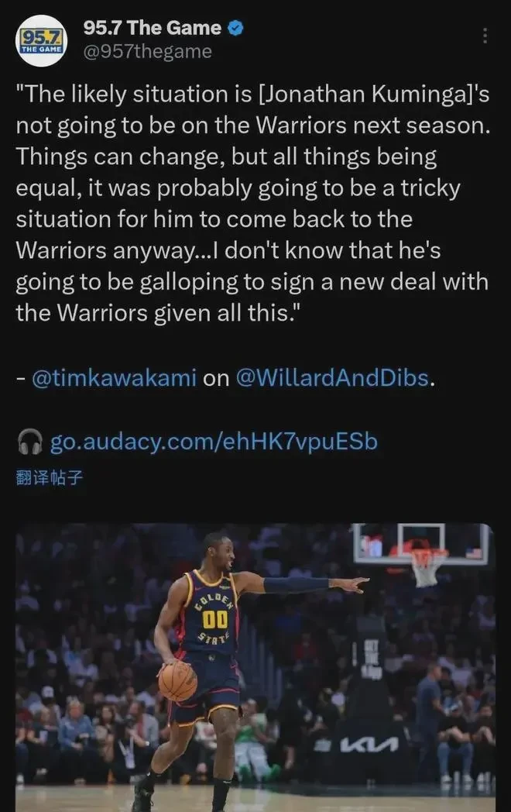511x812 pixels.
Task: Tap the blue verified checkmark badge
Action: point(235,28)
